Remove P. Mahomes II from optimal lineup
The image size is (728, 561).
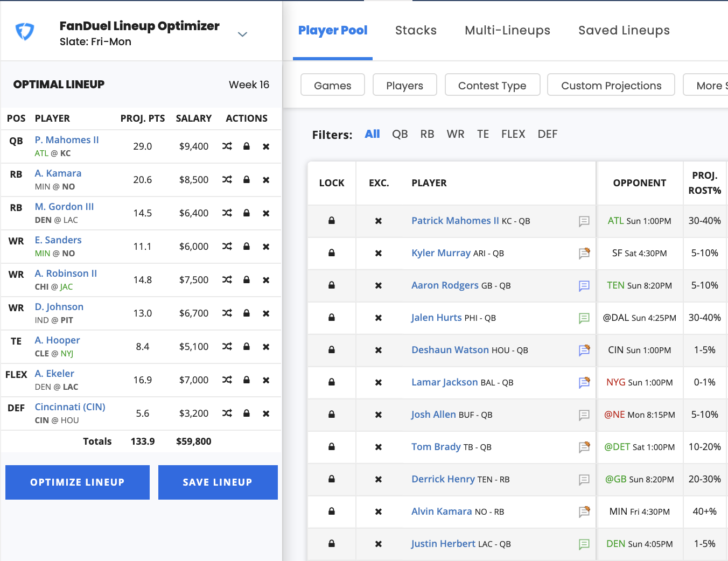click(x=266, y=146)
